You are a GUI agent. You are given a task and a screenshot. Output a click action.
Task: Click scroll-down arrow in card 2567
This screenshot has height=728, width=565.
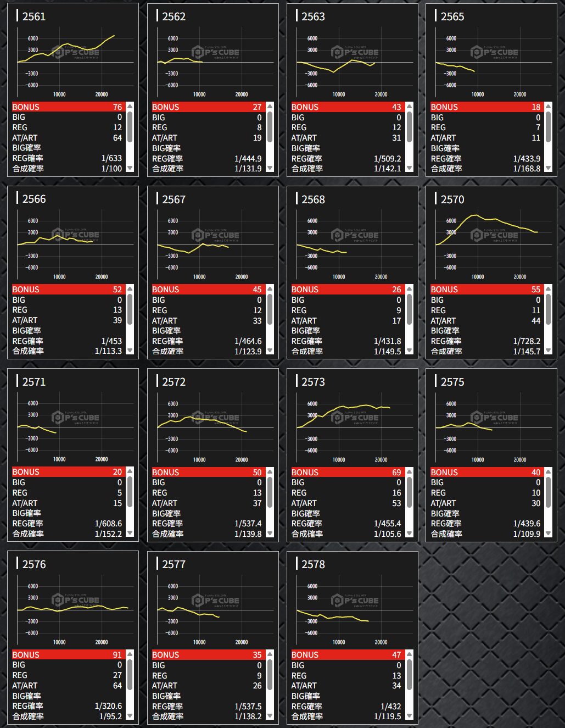pyautogui.click(x=270, y=351)
